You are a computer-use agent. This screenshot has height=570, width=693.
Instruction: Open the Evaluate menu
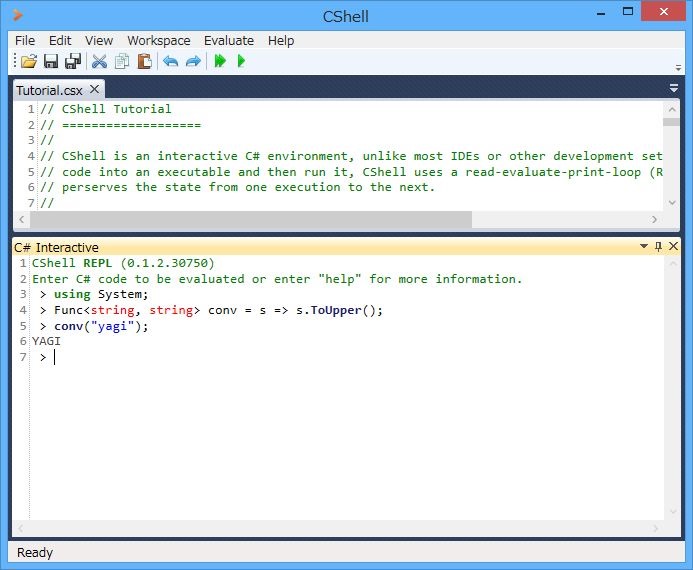229,40
